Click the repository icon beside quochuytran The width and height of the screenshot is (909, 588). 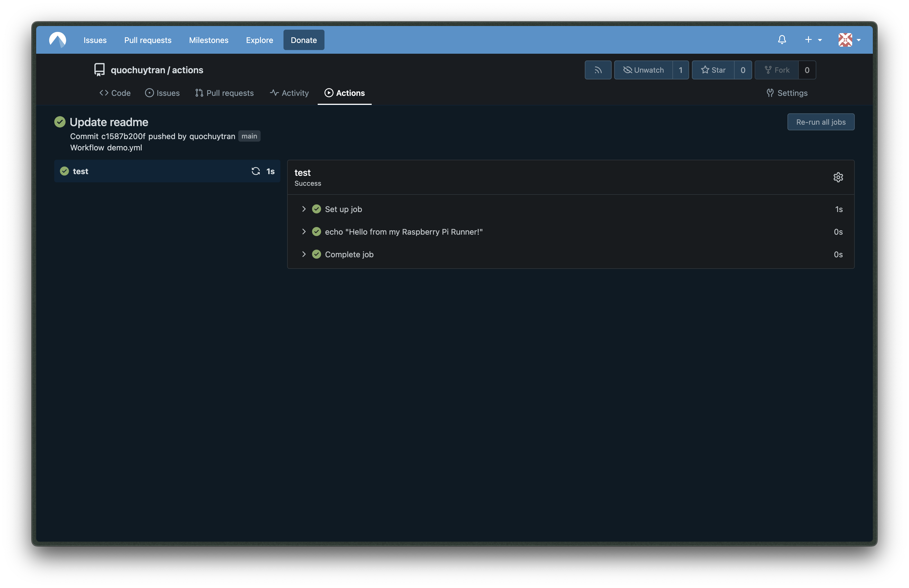[99, 70]
